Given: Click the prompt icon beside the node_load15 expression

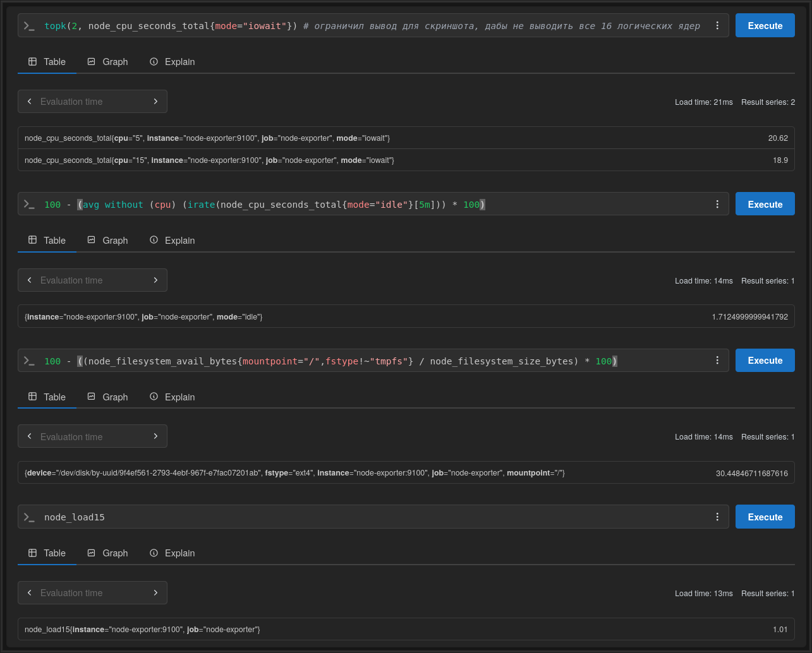Looking at the screenshot, I should 29,517.
